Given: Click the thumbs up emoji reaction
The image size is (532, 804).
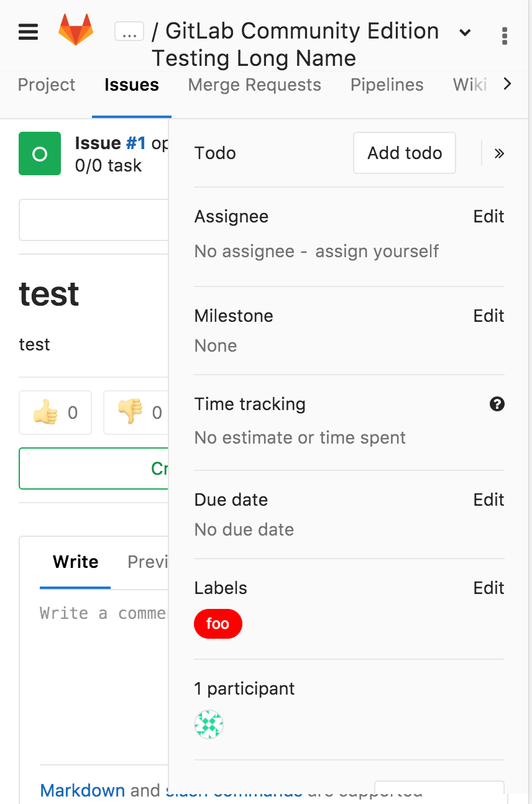Looking at the screenshot, I should point(55,413).
